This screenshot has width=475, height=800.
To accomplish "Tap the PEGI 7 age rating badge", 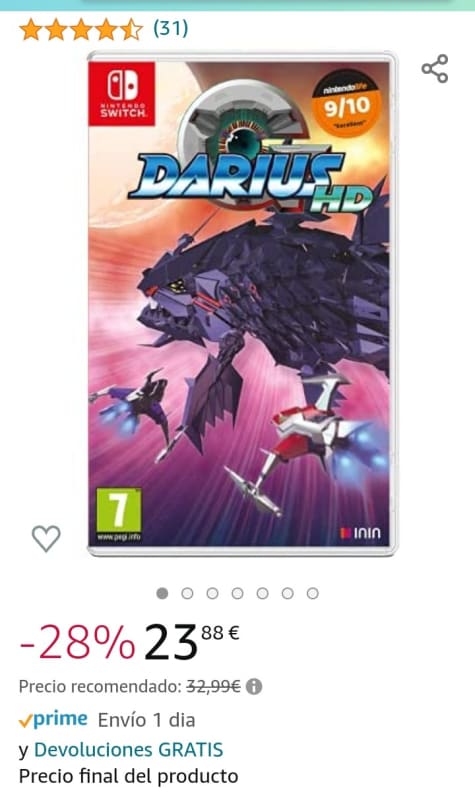I will click(119, 515).
